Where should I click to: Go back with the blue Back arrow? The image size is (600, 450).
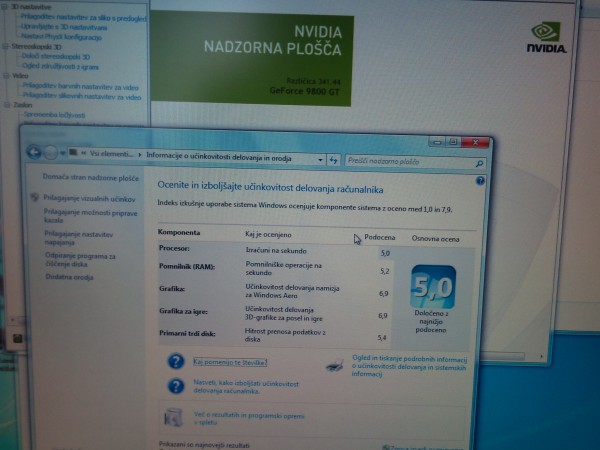(x=34, y=152)
